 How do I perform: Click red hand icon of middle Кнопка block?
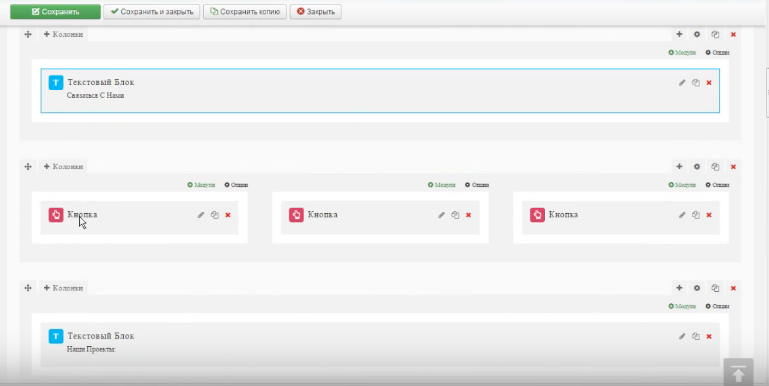tap(296, 215)
